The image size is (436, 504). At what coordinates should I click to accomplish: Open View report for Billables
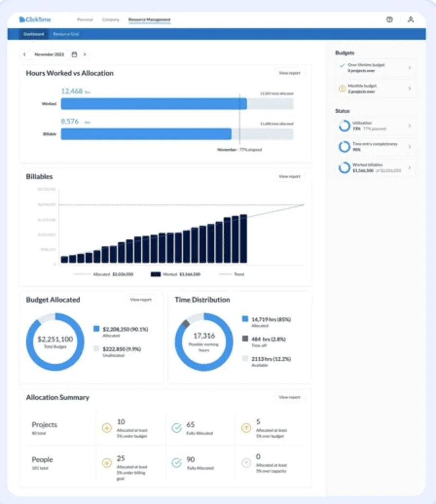tap(290, 176)
